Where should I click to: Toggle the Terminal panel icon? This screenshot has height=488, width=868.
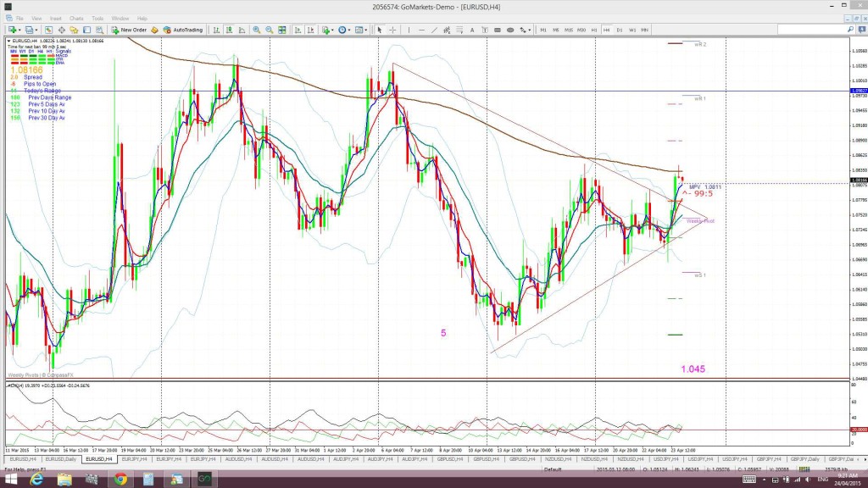tap(87, 30)
